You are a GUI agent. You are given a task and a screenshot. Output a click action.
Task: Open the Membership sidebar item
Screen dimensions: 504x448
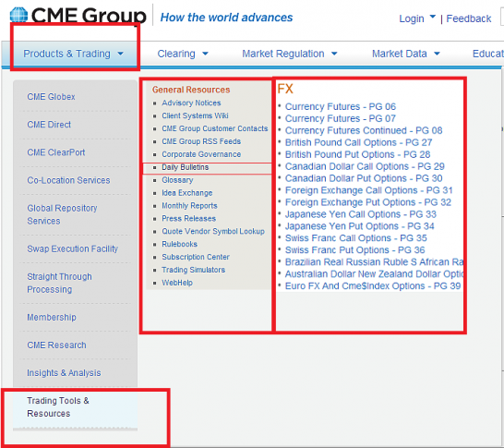point(52,317)
